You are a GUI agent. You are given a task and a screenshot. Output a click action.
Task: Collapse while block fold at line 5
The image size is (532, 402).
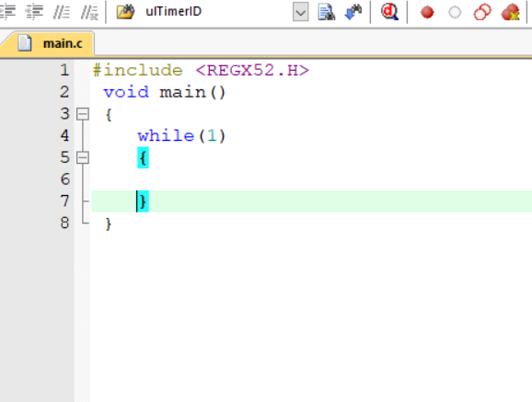[83, 157]
